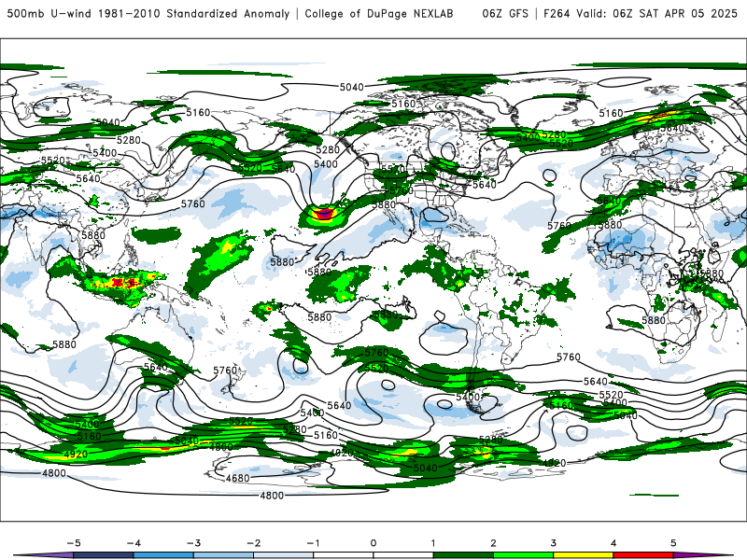The width and height of the screenshot is (747, 560).
Task: Click the "06Z GFS" model run label
Action: coord(505,14)
